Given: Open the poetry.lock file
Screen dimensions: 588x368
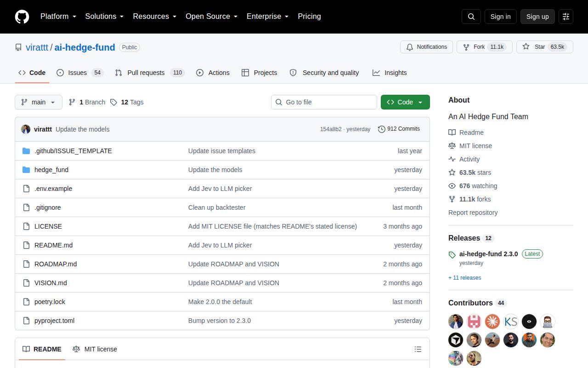Looking at the screenshot, I should pyautogui.click(x=50, y=302).
